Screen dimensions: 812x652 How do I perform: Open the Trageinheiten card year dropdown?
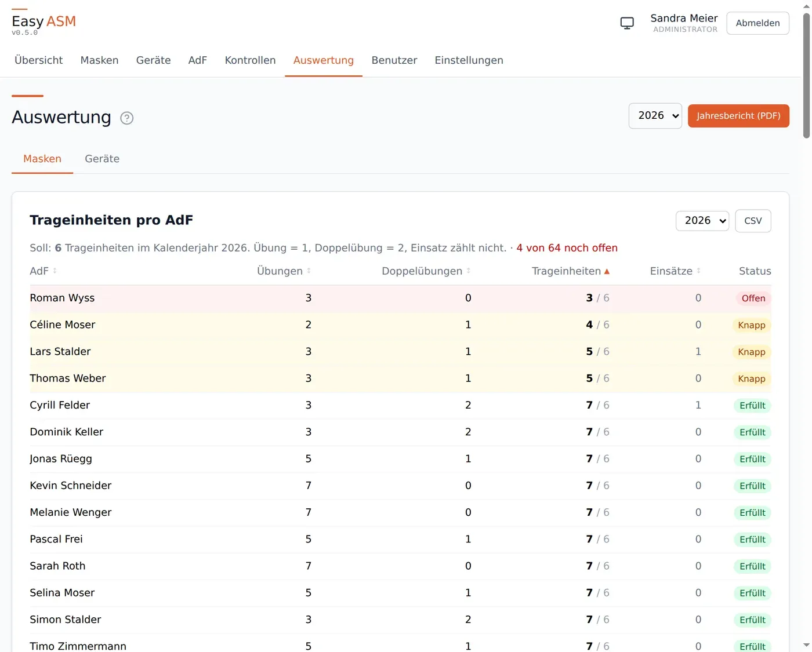click(702, 221)
